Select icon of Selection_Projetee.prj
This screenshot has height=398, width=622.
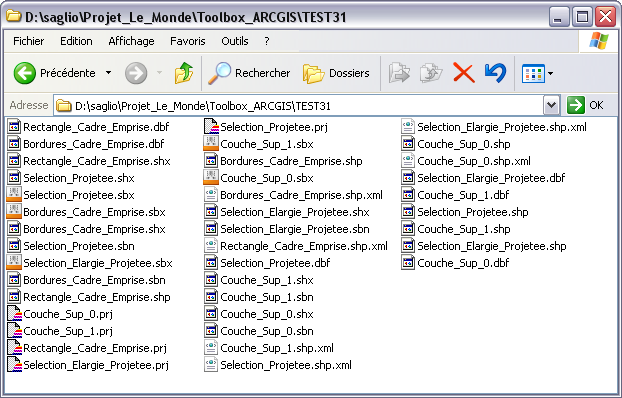tap(211, 127)
